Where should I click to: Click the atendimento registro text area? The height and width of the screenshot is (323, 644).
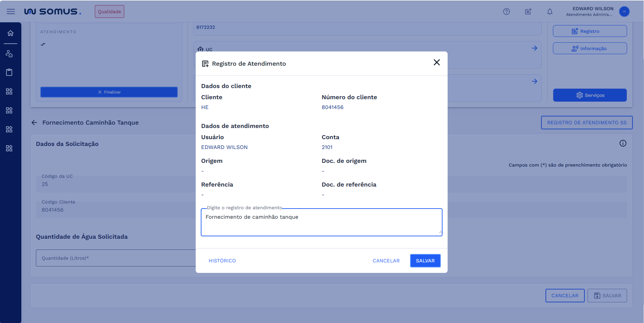321,222
